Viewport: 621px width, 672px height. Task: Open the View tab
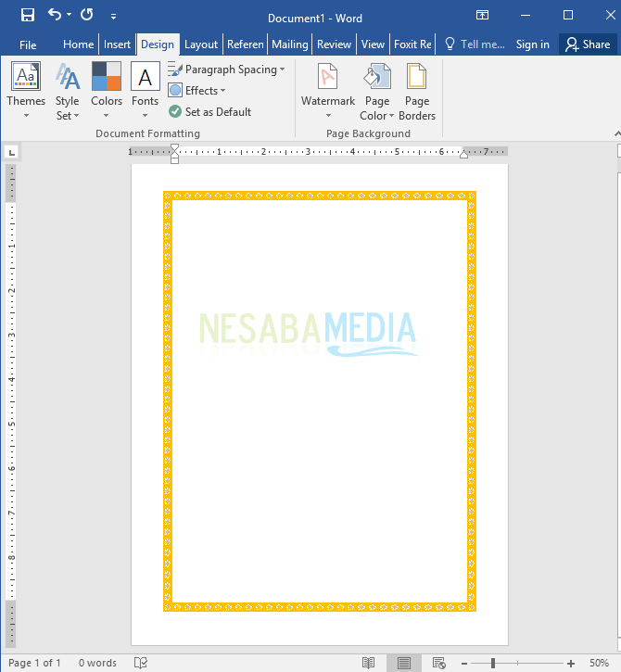tap(373, 44)
